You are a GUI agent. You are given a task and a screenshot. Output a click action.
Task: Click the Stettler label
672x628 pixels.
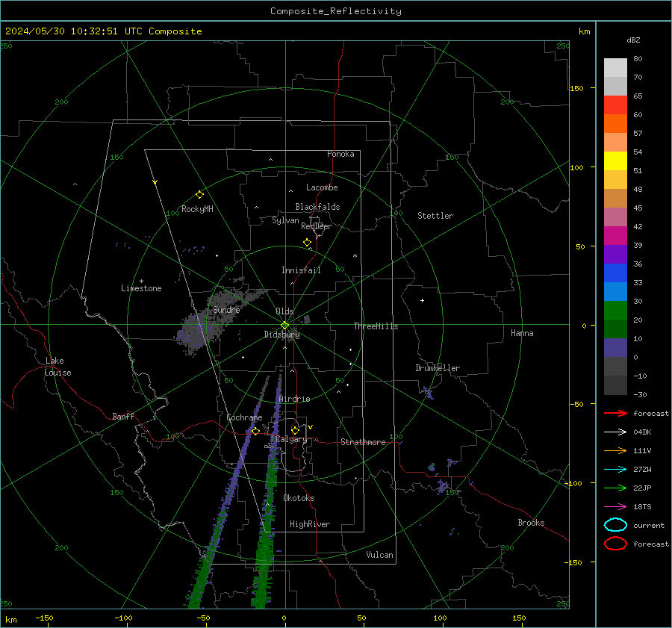[x=435, y=216]
